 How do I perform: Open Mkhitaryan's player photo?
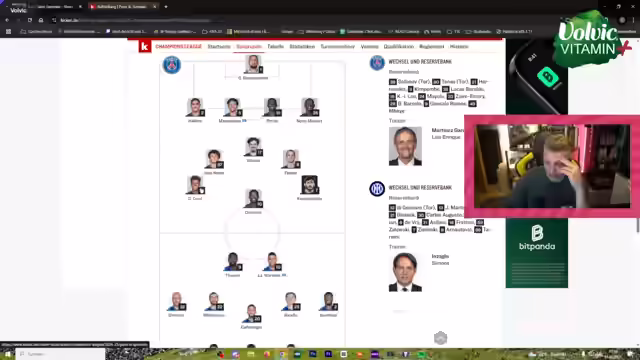point(214,302)
